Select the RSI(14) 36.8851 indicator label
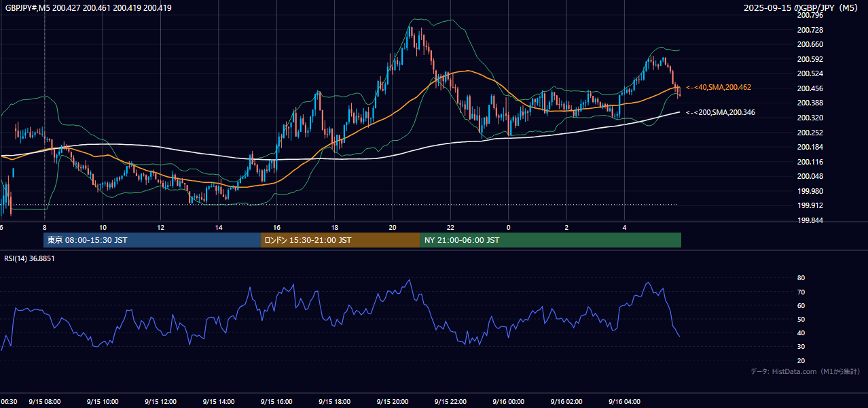Image resolution: width=868 pixels, height=408 pixels. 30,258
